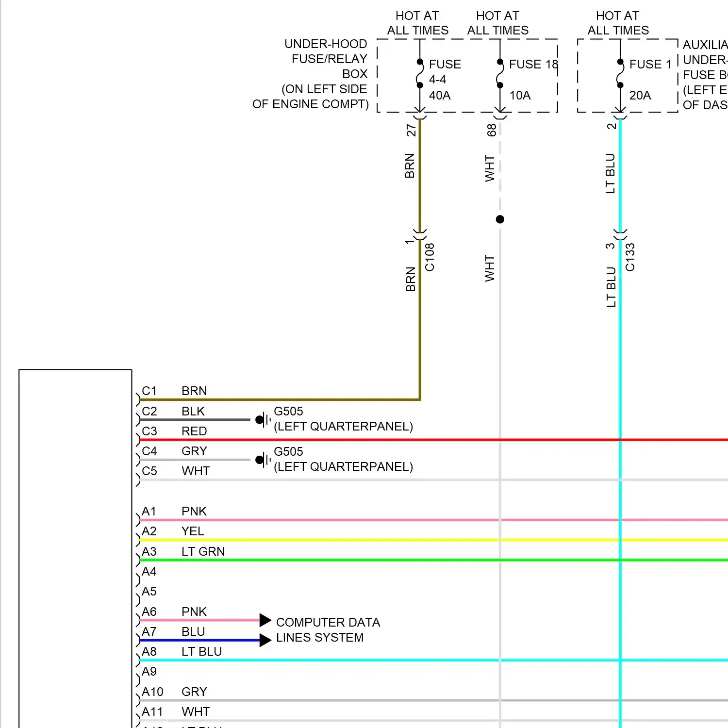Image resolution: width=728 pixels, height=728 pixels.
Task: Click the 'A7' pin label
Action: pos(149,631)
